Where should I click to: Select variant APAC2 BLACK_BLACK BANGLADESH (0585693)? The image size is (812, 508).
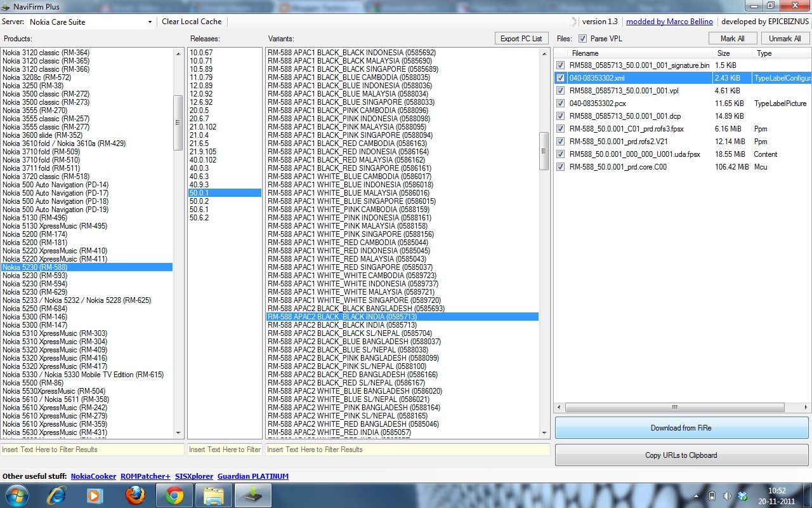402,309
